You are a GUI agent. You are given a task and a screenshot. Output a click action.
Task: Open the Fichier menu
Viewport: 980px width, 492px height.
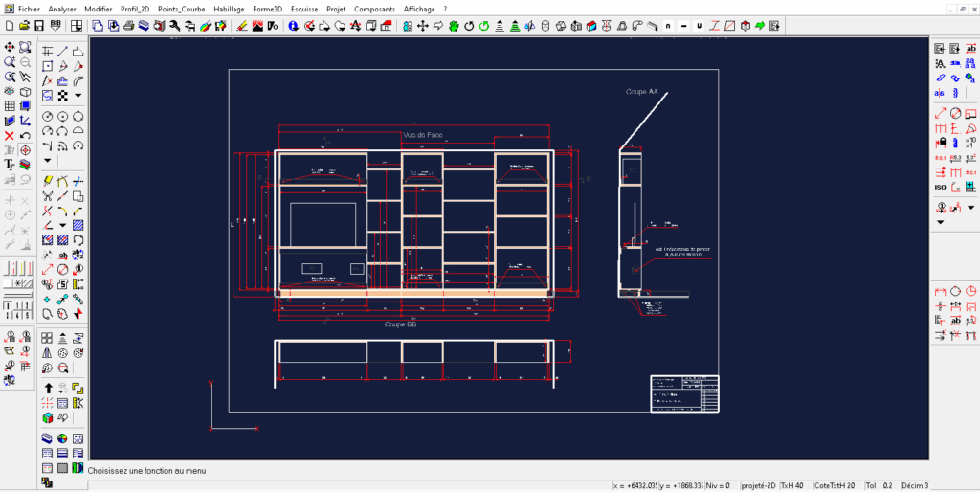[29, 9]
